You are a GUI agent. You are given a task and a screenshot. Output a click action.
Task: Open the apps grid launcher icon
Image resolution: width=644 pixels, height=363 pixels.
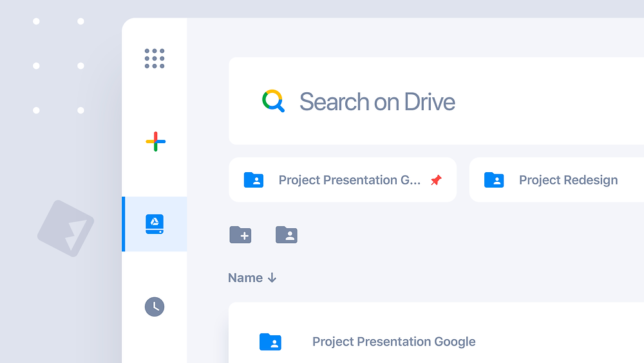pos(155,59)
